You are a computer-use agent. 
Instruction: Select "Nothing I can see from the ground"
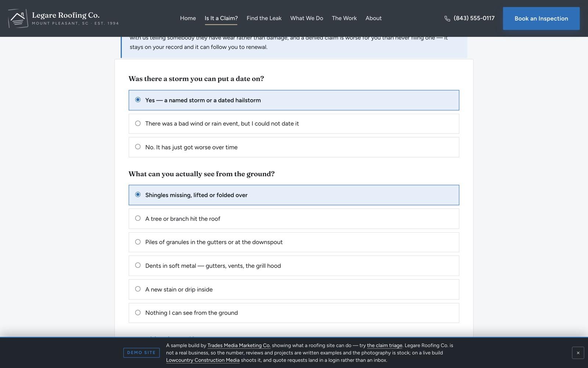[x=294, y=313]
